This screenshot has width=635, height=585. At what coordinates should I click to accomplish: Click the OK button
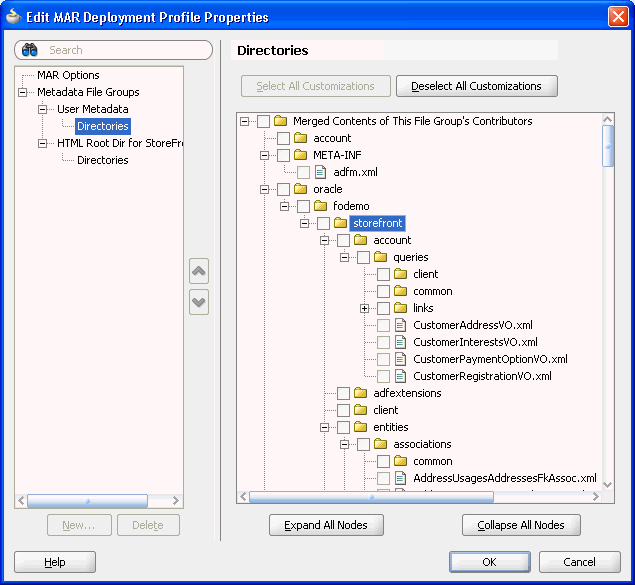click(x=490, y=562)
